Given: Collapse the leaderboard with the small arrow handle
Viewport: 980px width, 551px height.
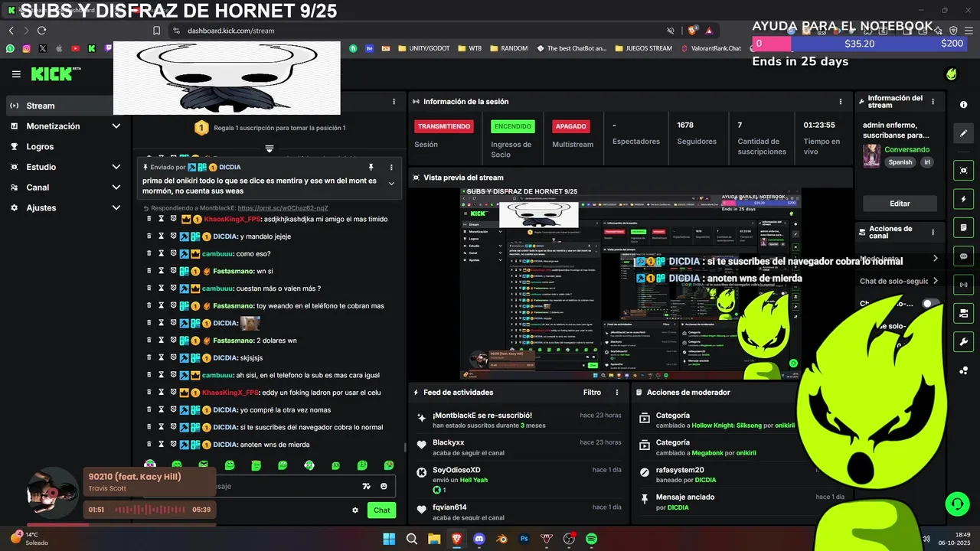Looking at the screenshot, I should tap(269, 148).
